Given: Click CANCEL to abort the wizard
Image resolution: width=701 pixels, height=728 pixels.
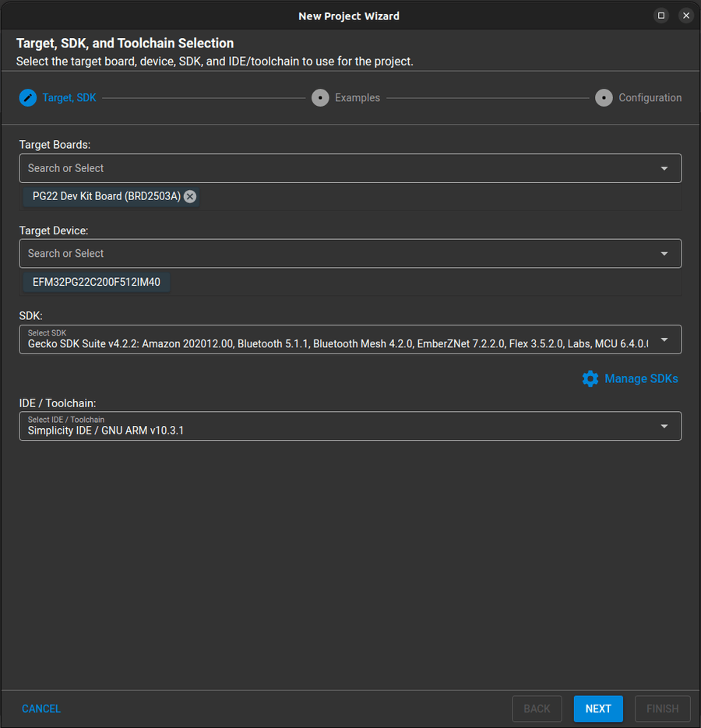Looking at the screenshot, I should click(x=41, y=709).
